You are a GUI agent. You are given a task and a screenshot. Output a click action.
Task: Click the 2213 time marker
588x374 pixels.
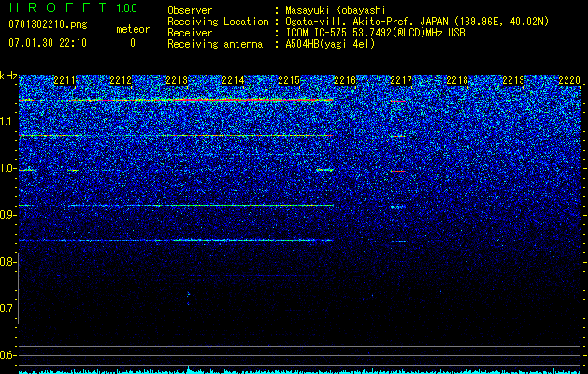click(177, 80)
